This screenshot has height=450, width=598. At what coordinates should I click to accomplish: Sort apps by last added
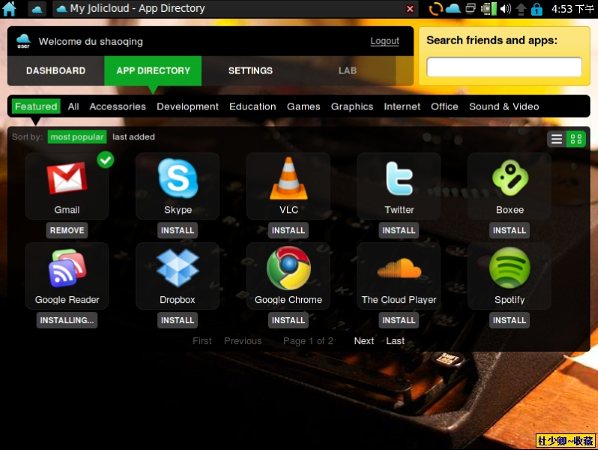(x=133, y=137)
